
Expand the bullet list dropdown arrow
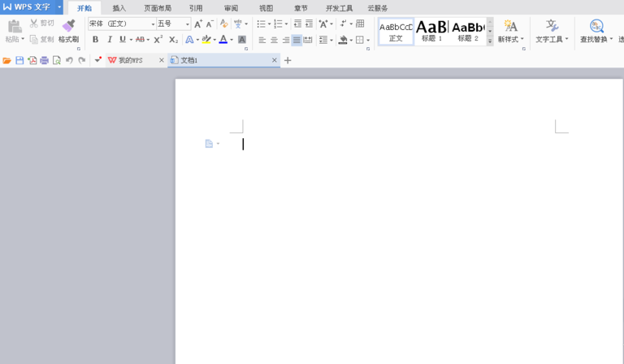pos(270,24)
